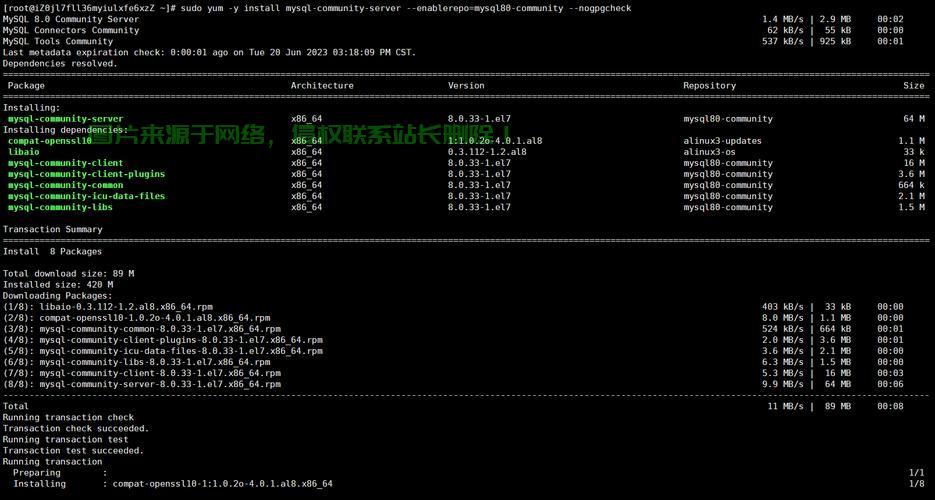Select the green 'mysql-community-libs' package name
935x500 pixels.
[x=60, y=207]
